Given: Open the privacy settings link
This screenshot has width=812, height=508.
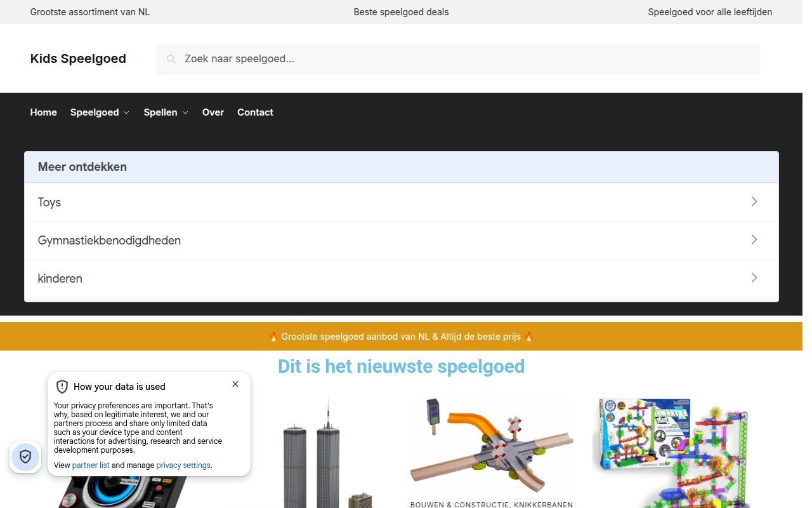Looking at the screenshot, I should [x=183, y=465].
